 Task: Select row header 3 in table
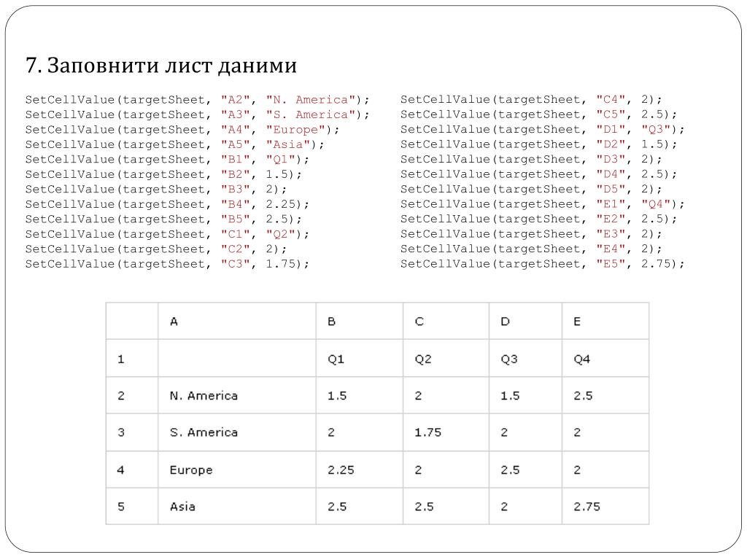pos(132,432)
